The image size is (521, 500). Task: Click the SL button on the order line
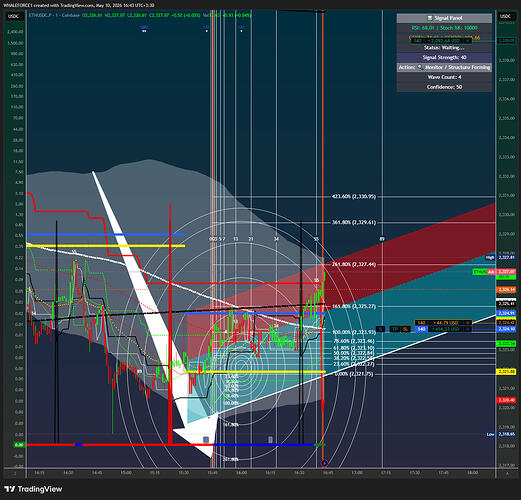click(405, 329)
